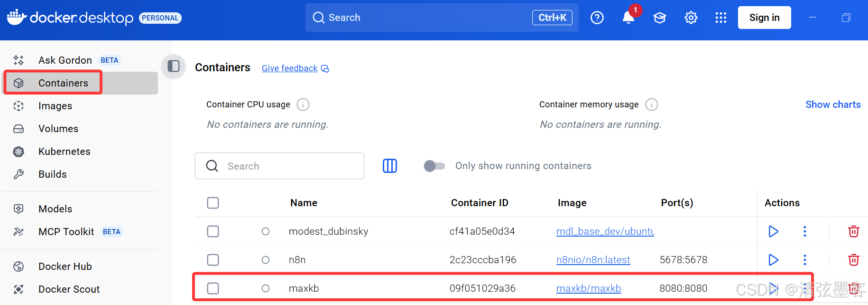Click the Images sidebar icon
This screenshot has height=305, width=868.
(18, 106)
